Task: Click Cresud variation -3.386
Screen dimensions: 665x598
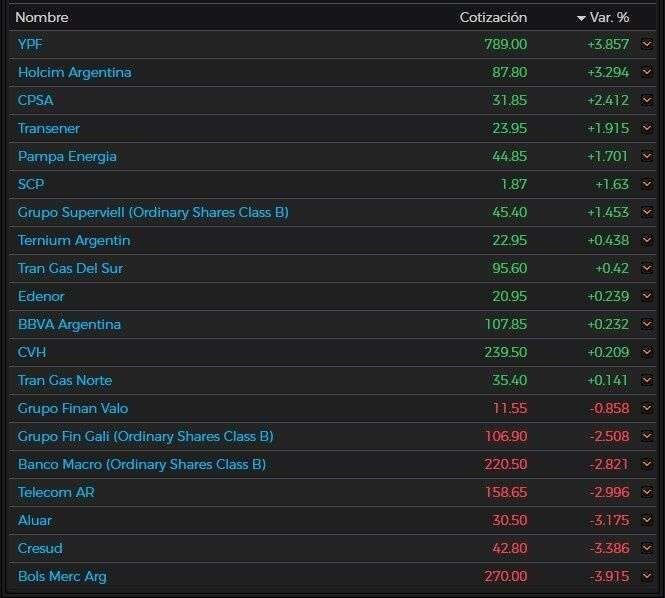Action: [609, 548]
